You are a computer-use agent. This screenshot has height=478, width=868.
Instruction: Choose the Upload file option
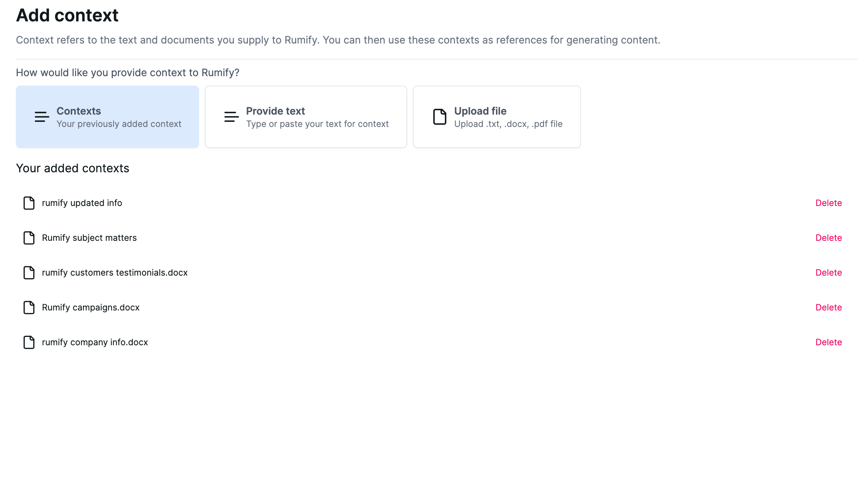(497, 117)
